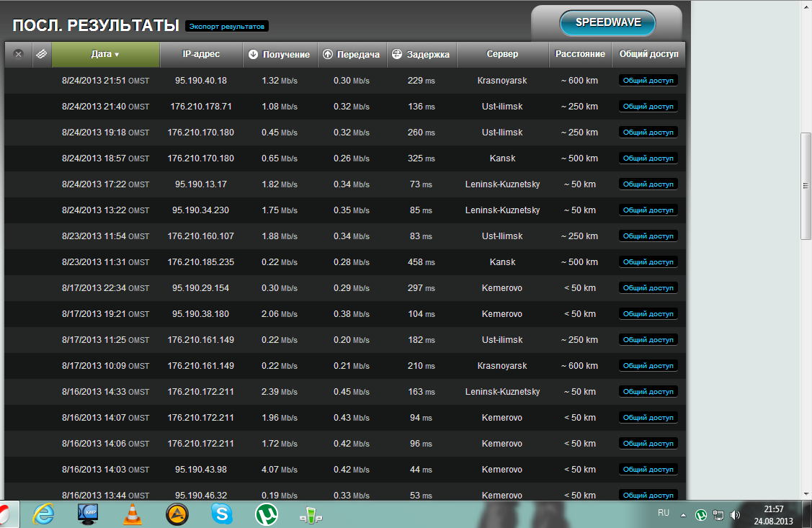Click the page vertical scrollbar thumb
The width and height of the screenshot is (812, 528).
(806, 186)
